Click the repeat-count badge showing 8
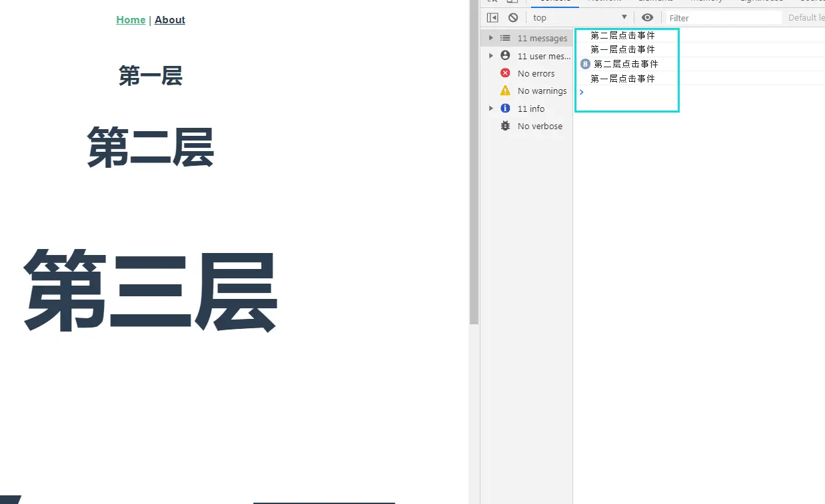Viewport: 825px width, 504px height. click(x=585, y=64)
